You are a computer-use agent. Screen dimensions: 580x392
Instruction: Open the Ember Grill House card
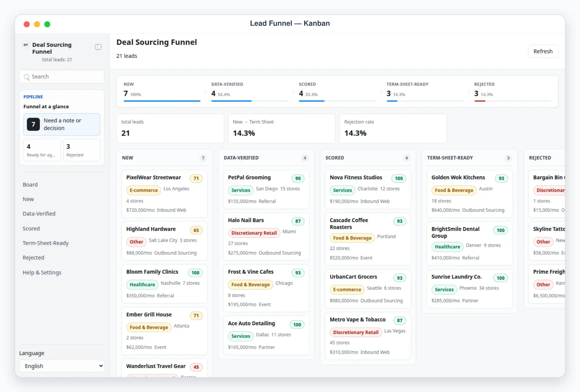point(164,331)
